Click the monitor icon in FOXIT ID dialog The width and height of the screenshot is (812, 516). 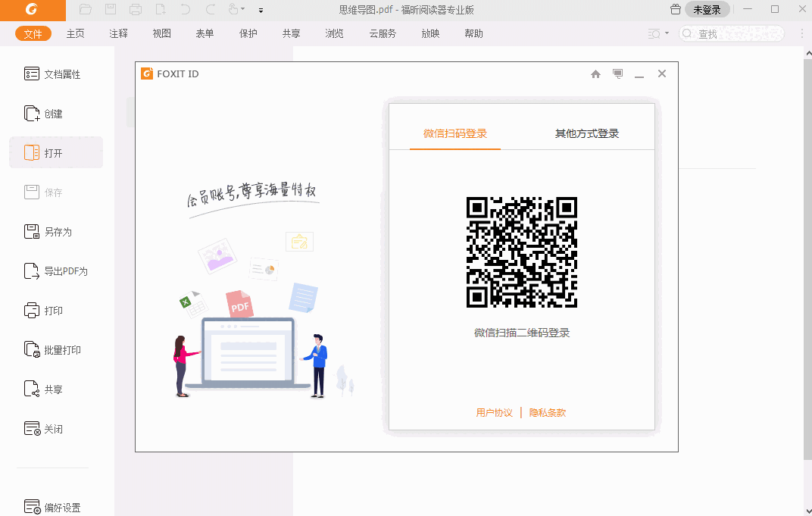click(x=618, y=74)
